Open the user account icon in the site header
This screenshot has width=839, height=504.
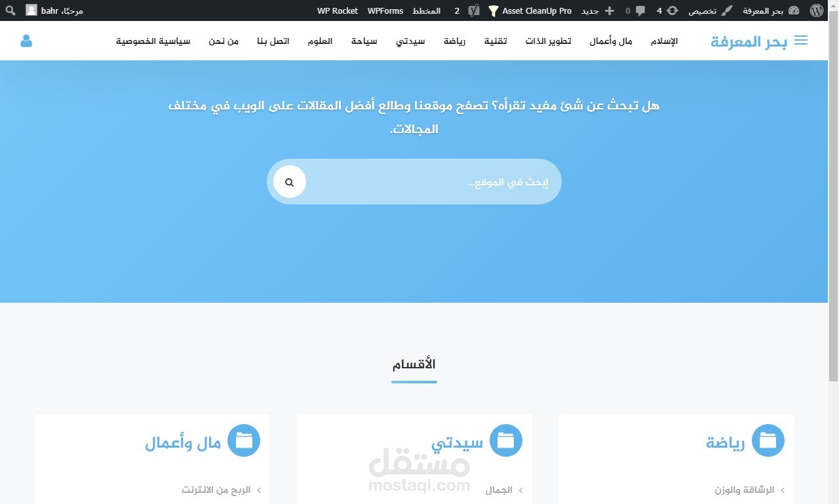point(26,41)
